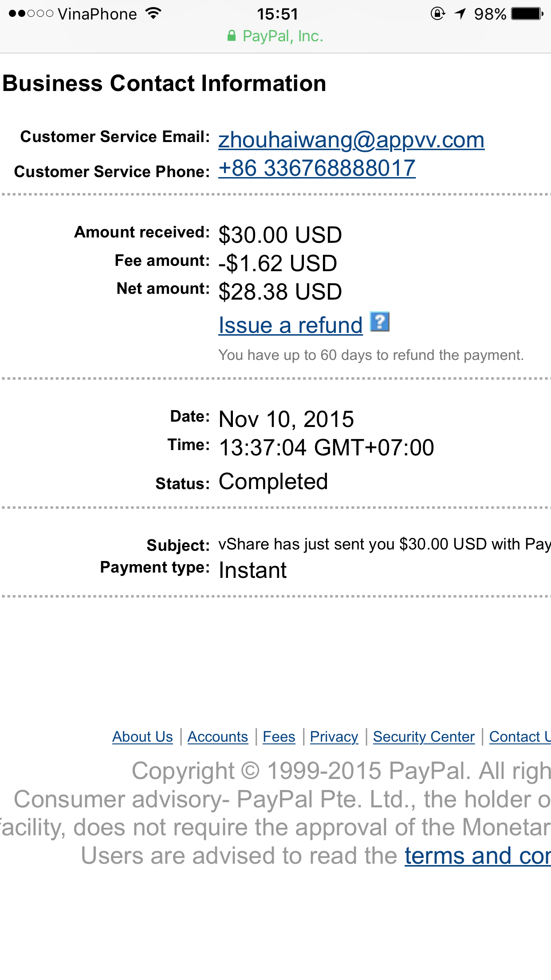551x980 pixels.
Task: Tap the PayPal, Inc. address bar title
Action: [x=283, y=36]
